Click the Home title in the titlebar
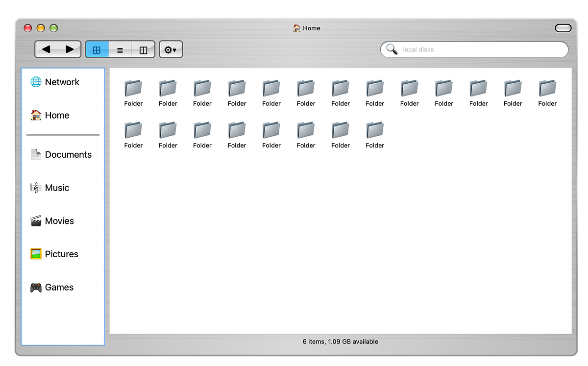Viewport: 588px width, 366px height. point(311,28)
